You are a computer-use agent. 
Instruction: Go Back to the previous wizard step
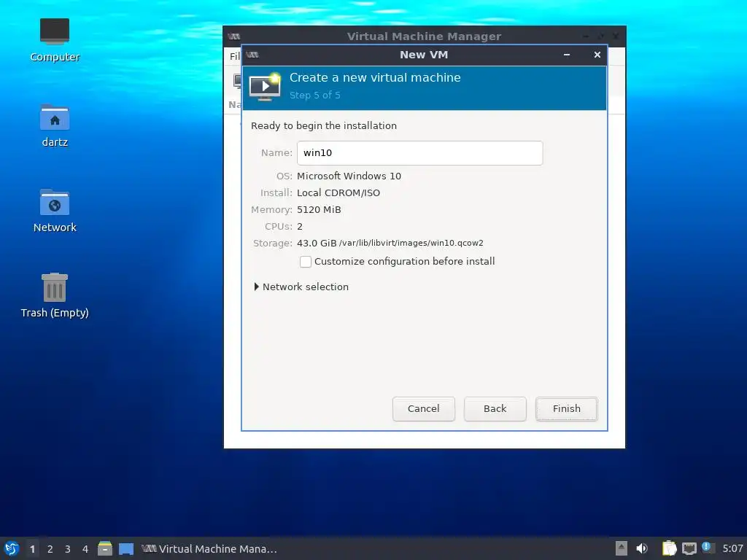495,408
